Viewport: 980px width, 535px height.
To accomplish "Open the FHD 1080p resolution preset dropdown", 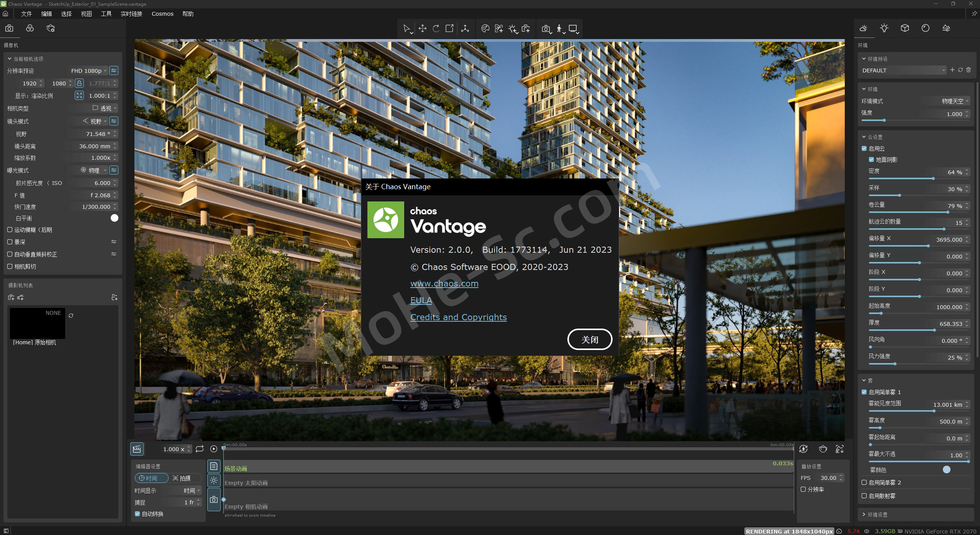I will click(x=88, y=71).
